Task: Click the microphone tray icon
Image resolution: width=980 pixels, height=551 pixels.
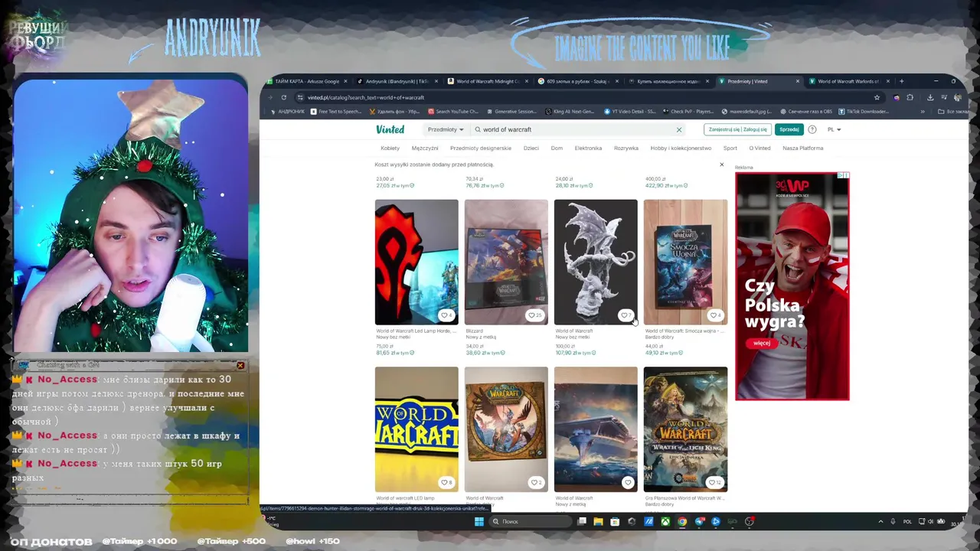Action: (893, 521)
